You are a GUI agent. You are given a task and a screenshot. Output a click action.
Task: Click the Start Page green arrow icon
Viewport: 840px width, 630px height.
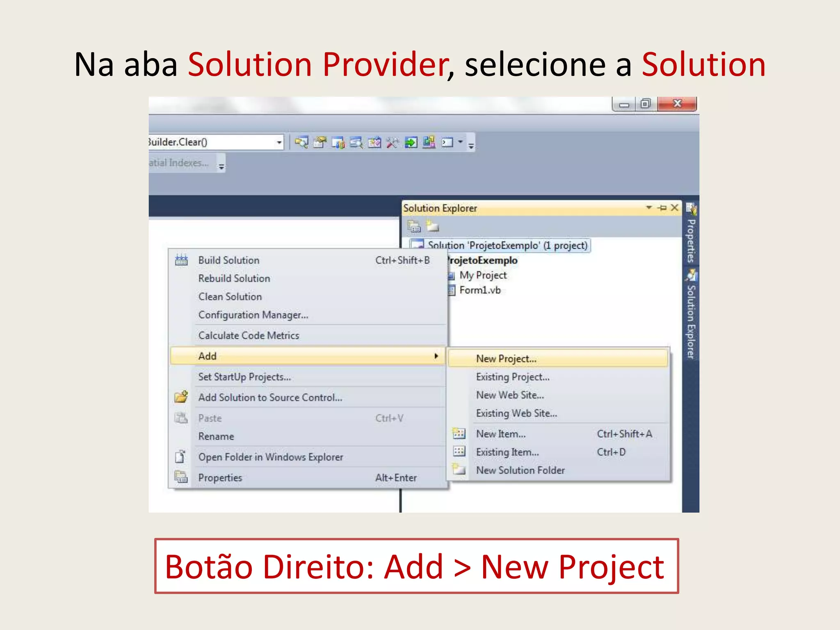click(x=411, y=142)
